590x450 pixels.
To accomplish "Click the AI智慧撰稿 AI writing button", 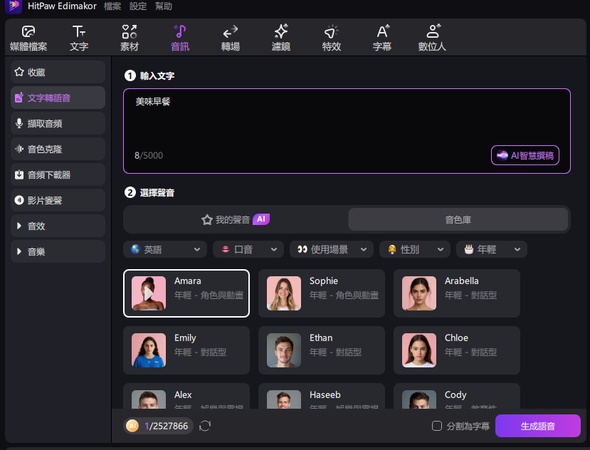I will 525,155.
